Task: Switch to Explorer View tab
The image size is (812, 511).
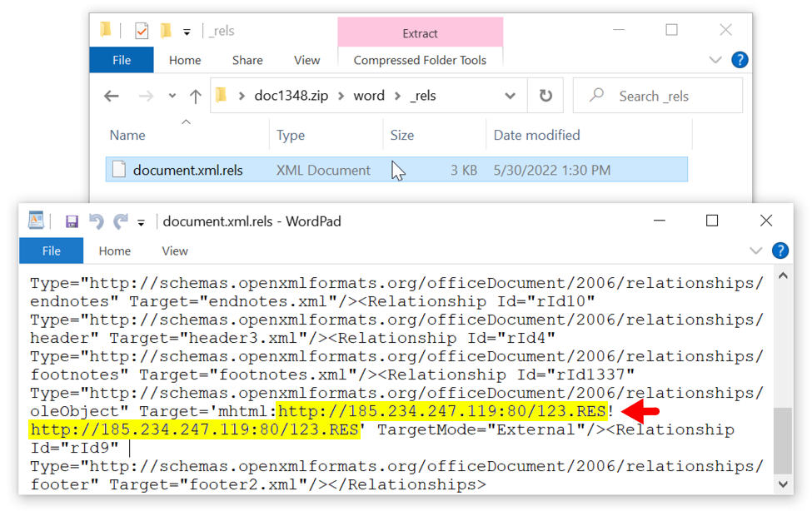Action: pyautogui.click(x=307, y=60)
